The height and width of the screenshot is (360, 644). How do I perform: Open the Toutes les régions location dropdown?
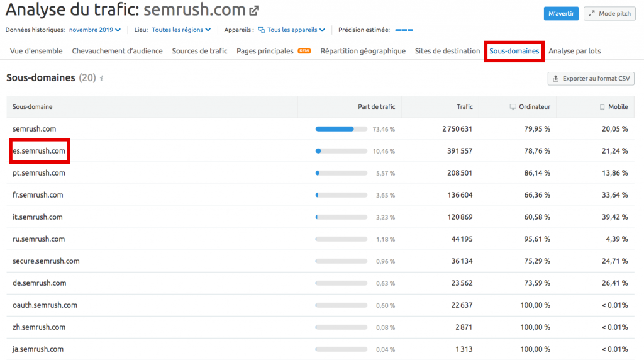click(181, 30)
